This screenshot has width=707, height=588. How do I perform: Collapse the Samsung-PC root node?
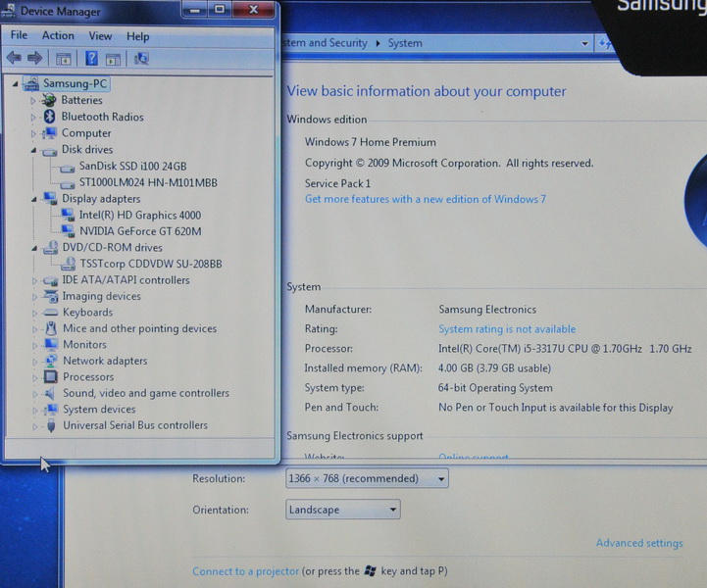tap(16, 84)
